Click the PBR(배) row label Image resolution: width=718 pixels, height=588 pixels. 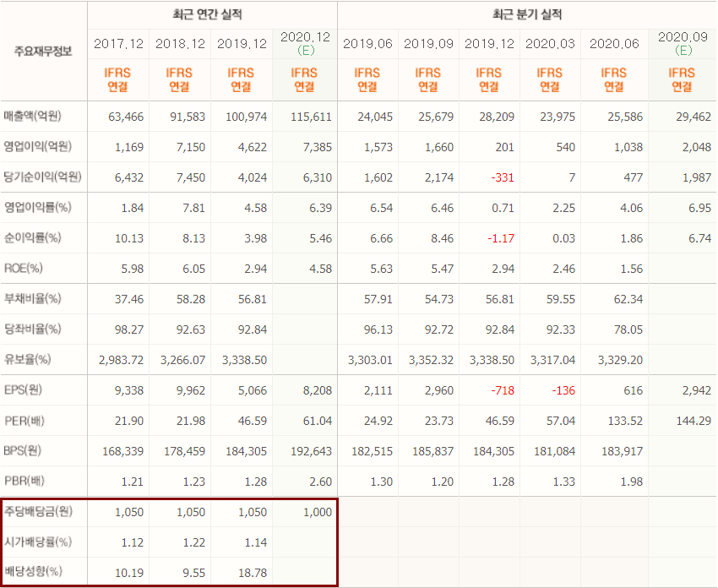pos(24,481)
